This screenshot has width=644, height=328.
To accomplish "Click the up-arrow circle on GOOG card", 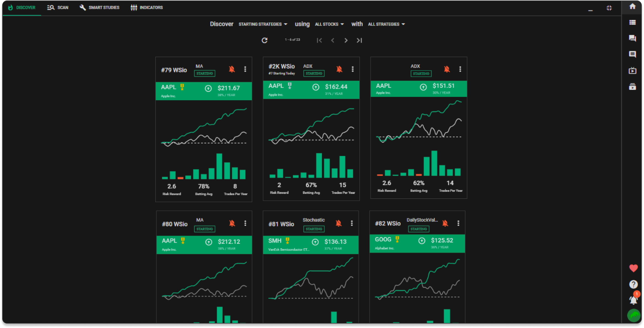I will (x=422, y=241).
